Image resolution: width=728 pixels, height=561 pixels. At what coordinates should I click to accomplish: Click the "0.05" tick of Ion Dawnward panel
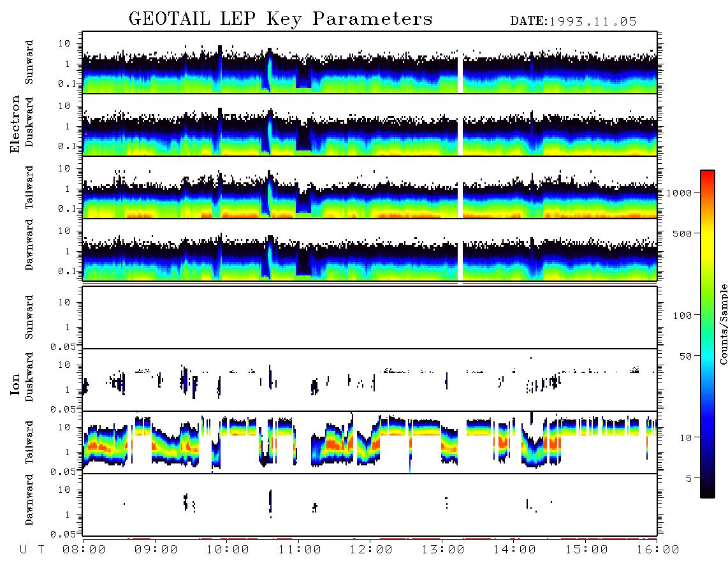point(62,534)
